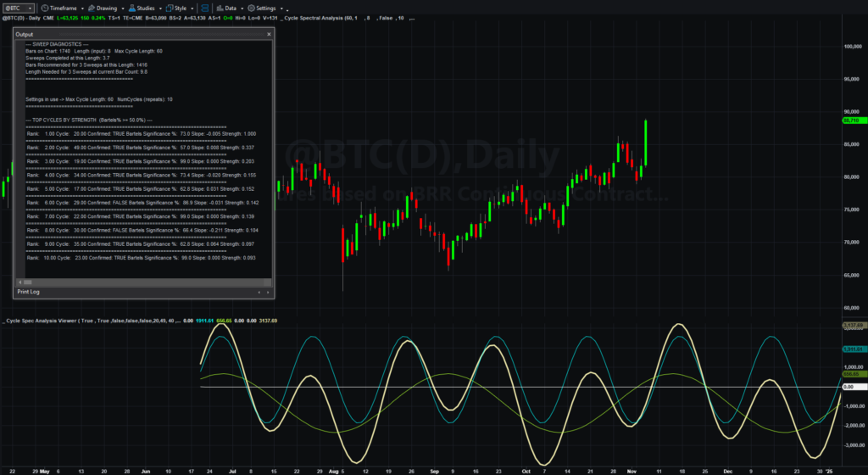Expand the arrow next to Data
The height and width of the screenshot is (475, 868).
[242, 8]
